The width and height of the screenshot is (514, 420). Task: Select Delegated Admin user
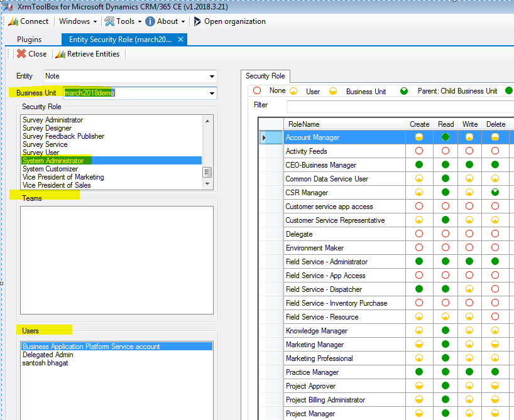(x=48, y=355)
